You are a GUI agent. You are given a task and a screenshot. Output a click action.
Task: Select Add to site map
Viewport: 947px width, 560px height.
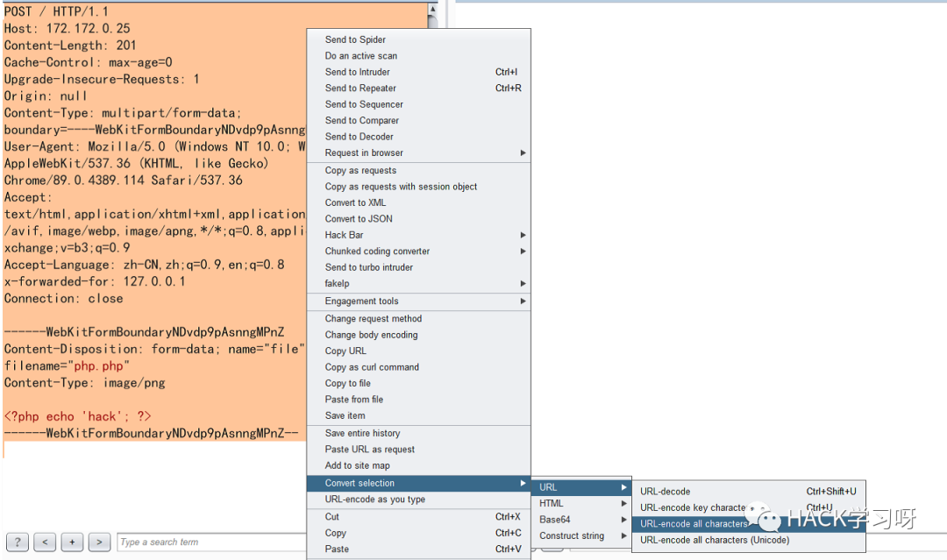click(x=418, y=466)
